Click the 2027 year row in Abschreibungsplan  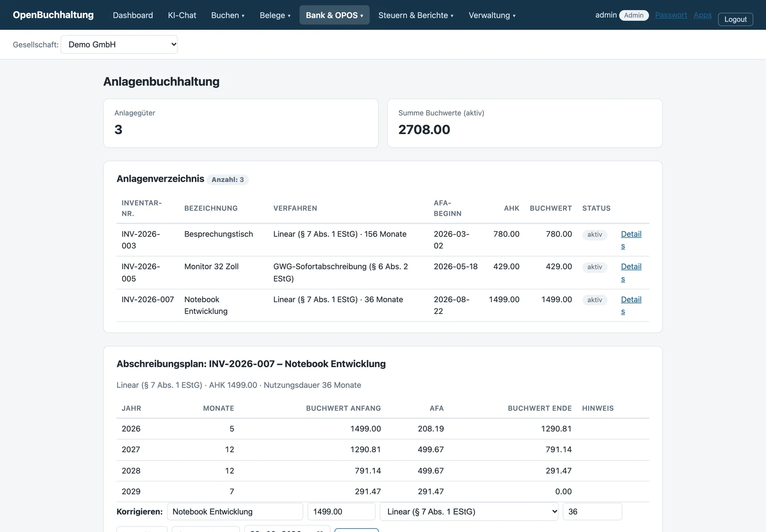tap(383, 449)
